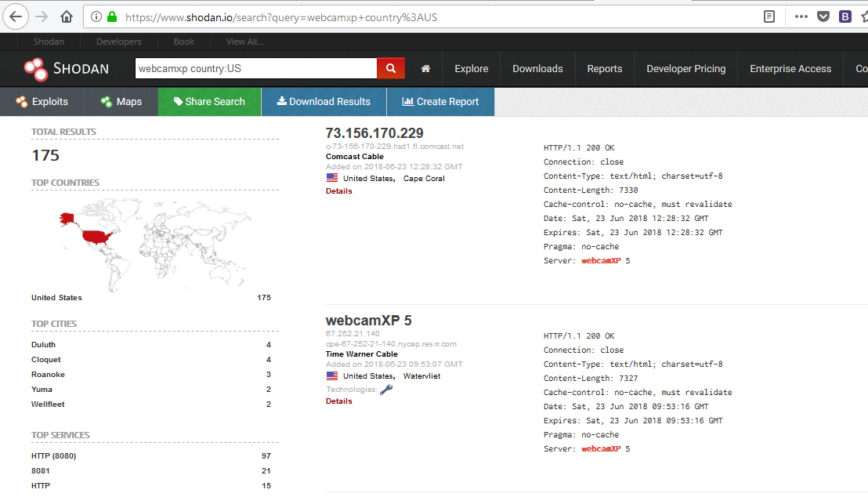Switch to the Exploits tab
Image resolution: width=868 pixels, height=497 pixels.
[x=42, y=101]
